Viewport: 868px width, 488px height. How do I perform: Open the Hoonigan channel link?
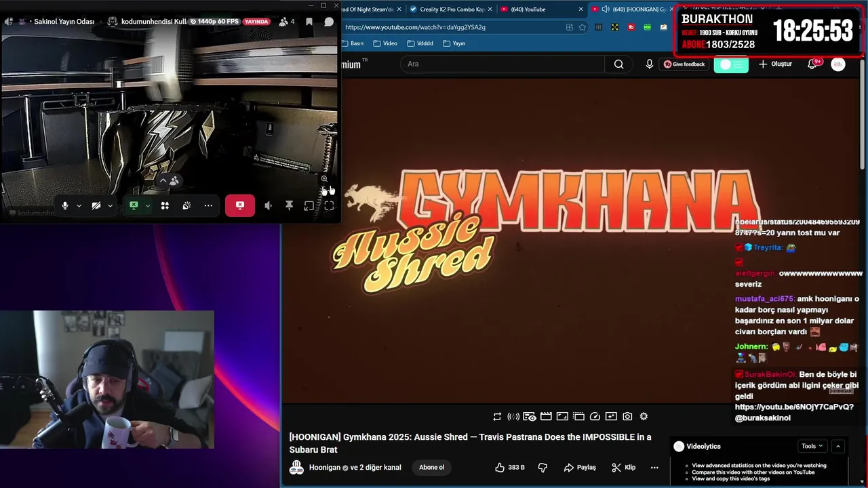tap(325, 467)
